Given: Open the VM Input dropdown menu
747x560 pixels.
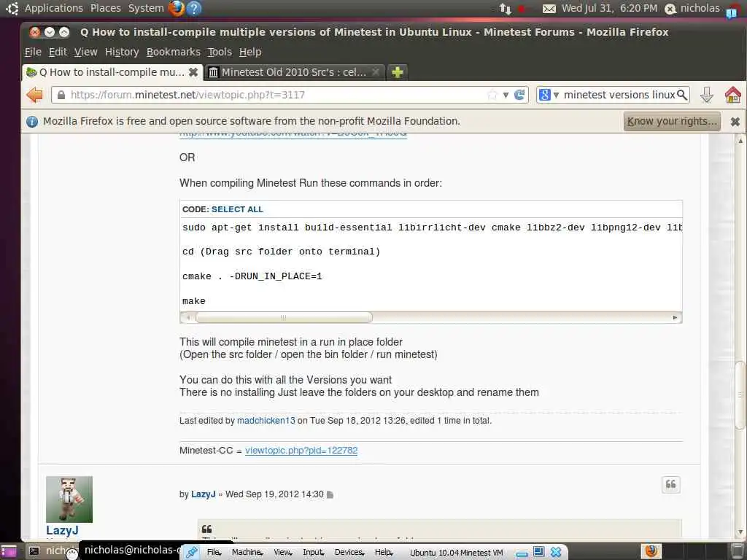Looking at the screenshot, I should tap(314, 553).
